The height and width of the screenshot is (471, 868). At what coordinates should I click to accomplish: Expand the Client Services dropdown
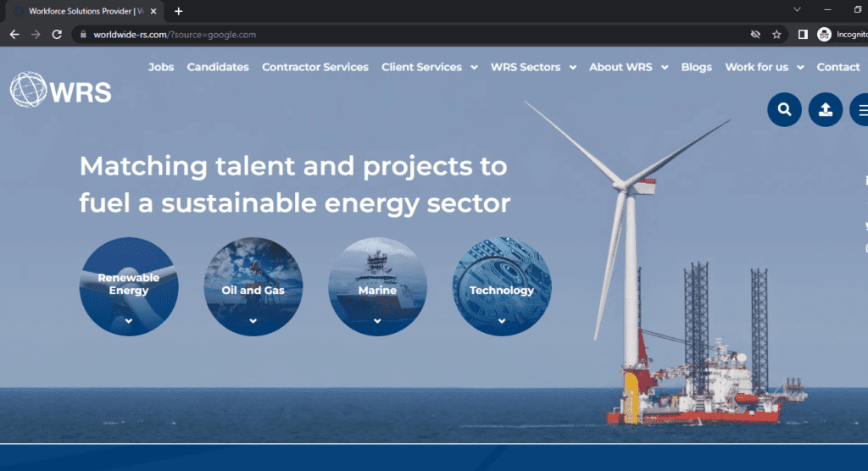tap(429, 67)
